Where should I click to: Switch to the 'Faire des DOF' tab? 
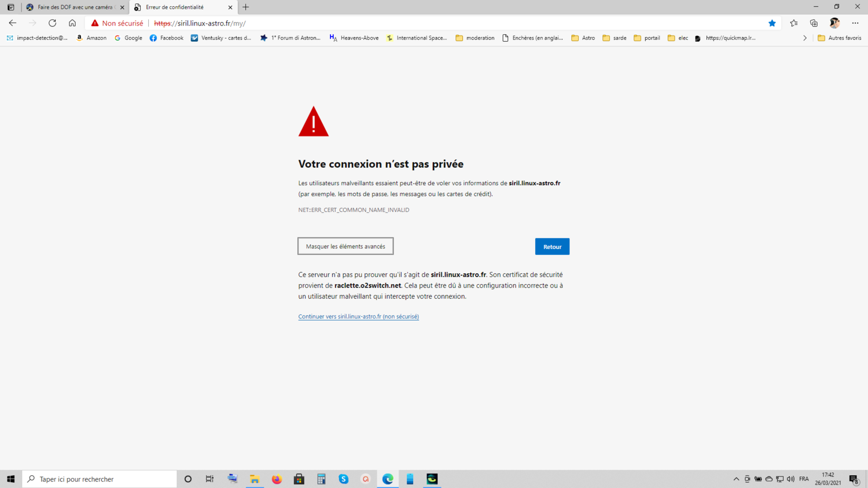[x=72, y=8]
